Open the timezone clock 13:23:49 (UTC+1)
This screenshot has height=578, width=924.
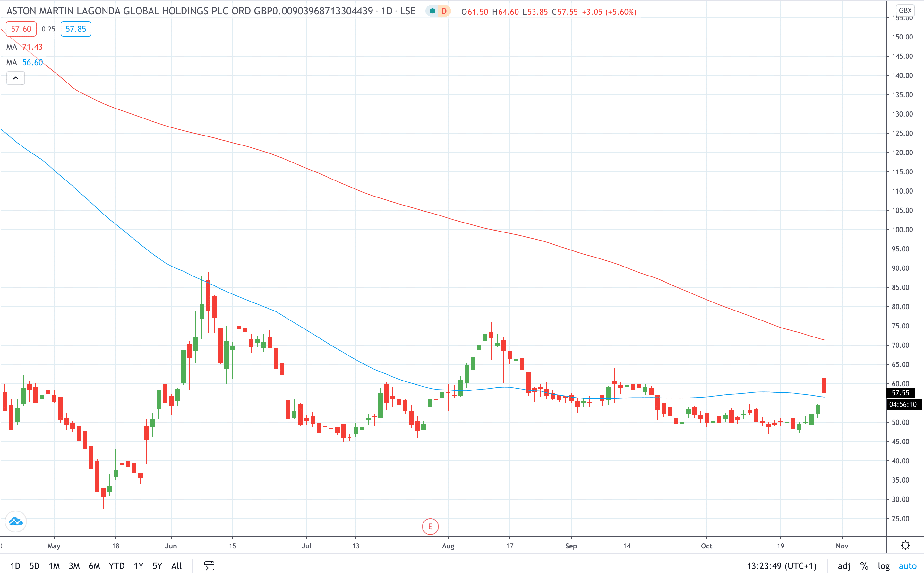coord(781,566)
